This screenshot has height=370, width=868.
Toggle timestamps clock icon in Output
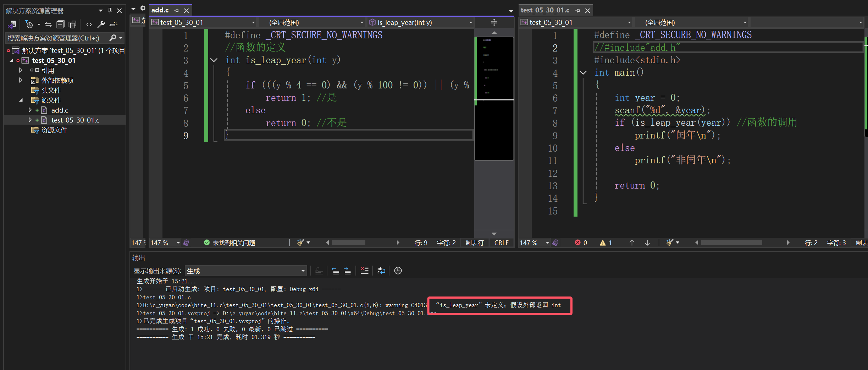click(x=398, y=271)
